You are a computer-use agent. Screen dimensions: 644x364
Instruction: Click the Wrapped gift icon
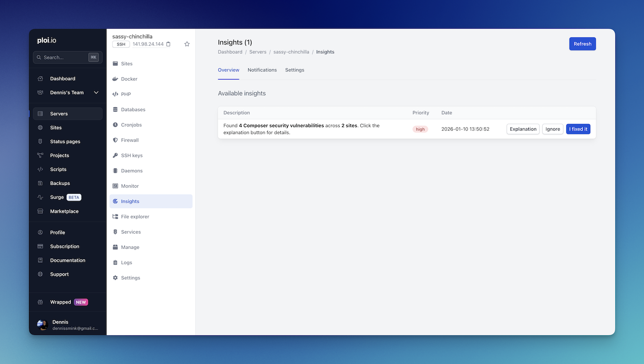click(x=40, y=302)
